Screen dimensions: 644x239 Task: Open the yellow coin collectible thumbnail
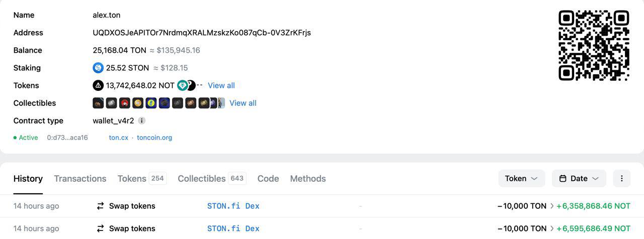138,103
